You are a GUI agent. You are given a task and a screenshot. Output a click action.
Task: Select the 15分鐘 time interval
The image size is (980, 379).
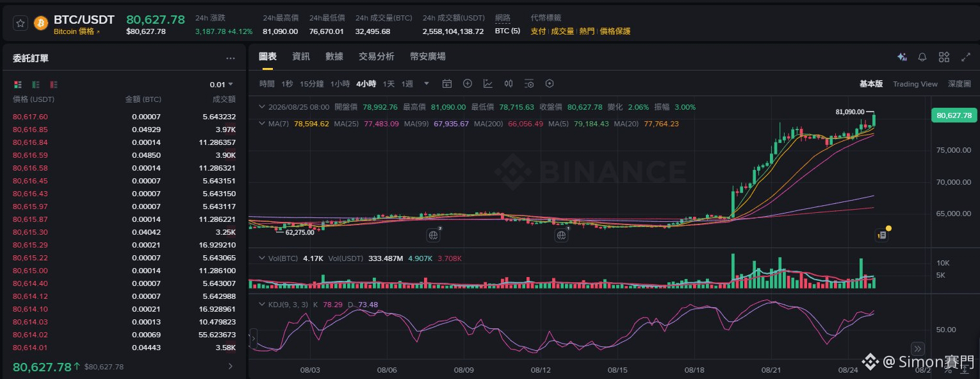click(x=312, y=84)
